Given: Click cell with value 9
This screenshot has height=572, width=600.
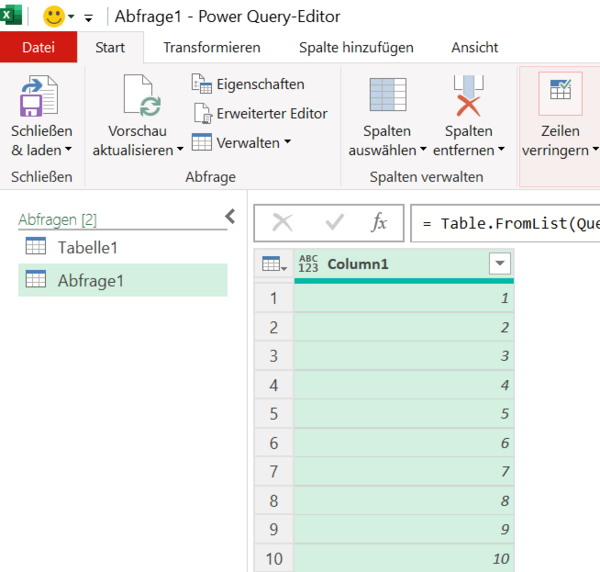Looking at the screenshot, I should pos(404,529).
